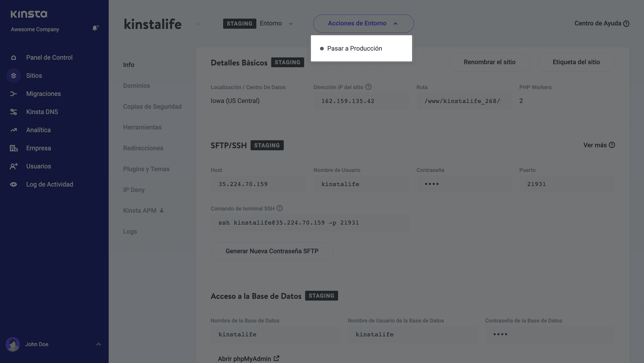Collapse the Acciones de Entorno dropdown
644x363 pixels.
363,23
